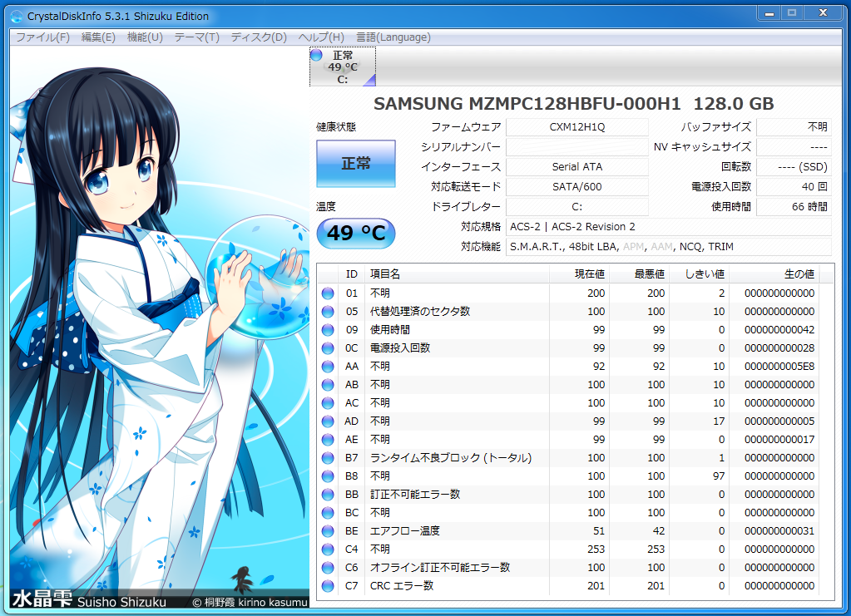Minimize the CrystalDiskInfo window
The image size is (851, 616).
(769, 13)
